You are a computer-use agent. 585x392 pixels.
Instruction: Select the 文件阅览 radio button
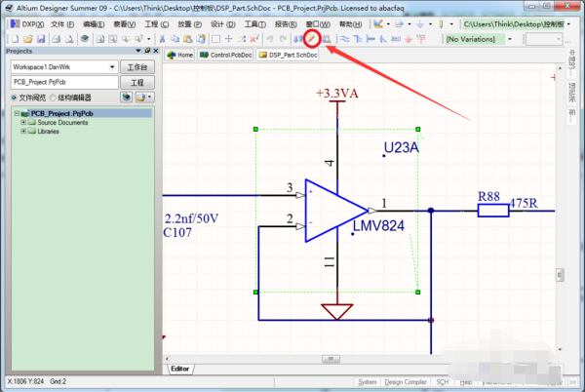[15, 98]
